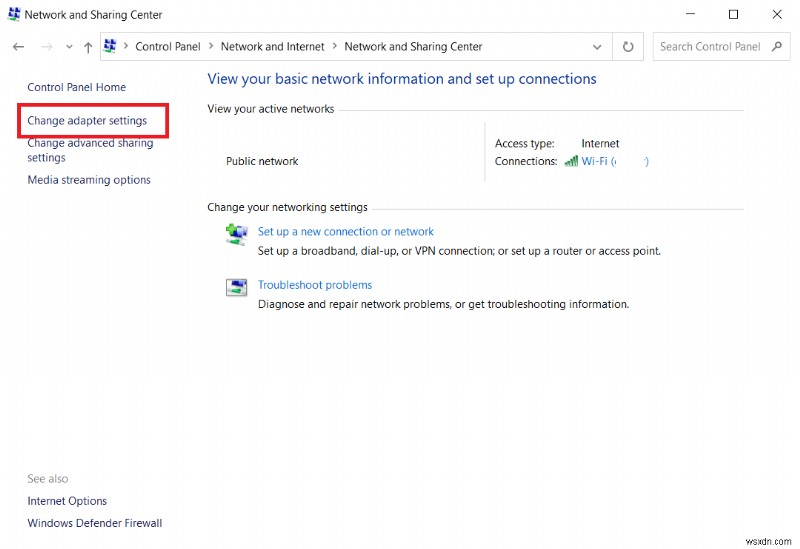
Task: Click the Wi-Fi signal bars icon
Action: [571, 161]
